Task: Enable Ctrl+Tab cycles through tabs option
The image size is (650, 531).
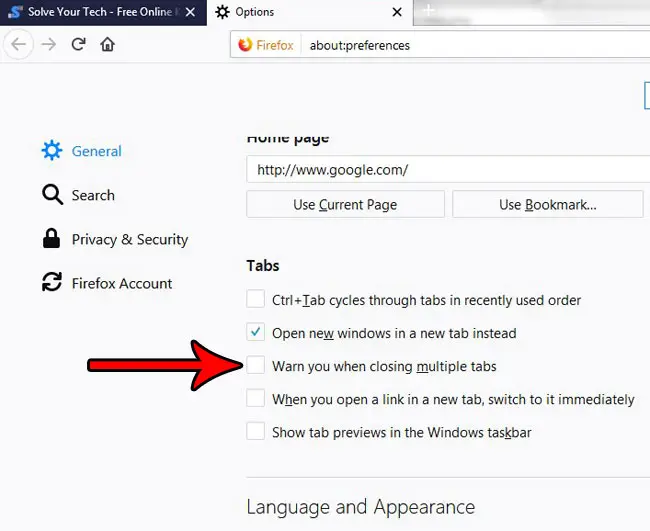Action: point(256,299)
